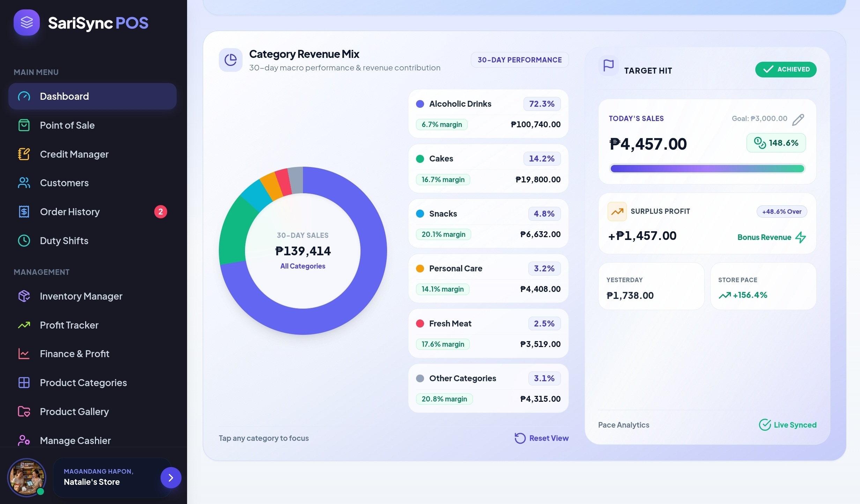Viewport: 860px width, 504px height.
Task: Click the Credit Manager notepad icon
Action: (24, 154)
